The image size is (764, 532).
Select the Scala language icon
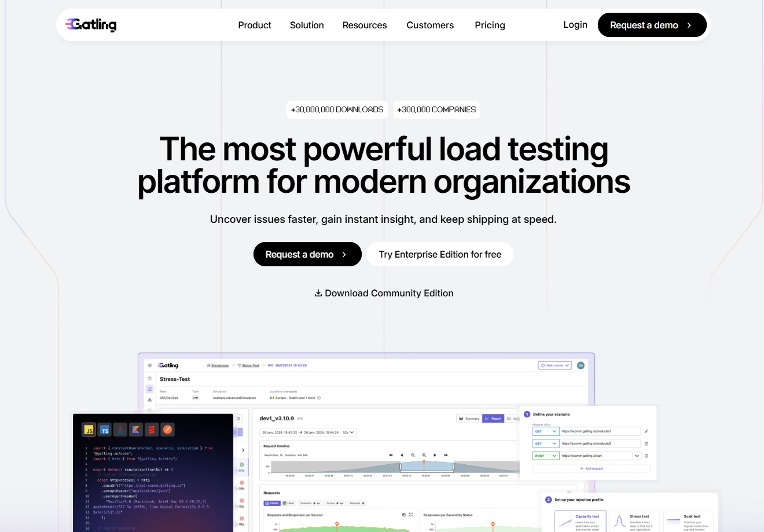pyautogui.click(x=152, y=430)
